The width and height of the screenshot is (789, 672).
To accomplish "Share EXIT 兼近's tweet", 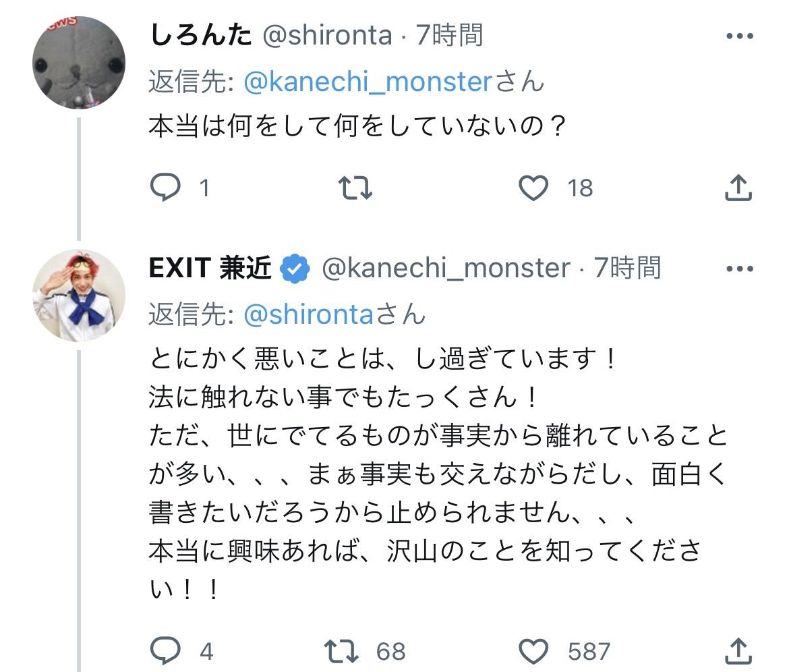I will click(738, 651).
